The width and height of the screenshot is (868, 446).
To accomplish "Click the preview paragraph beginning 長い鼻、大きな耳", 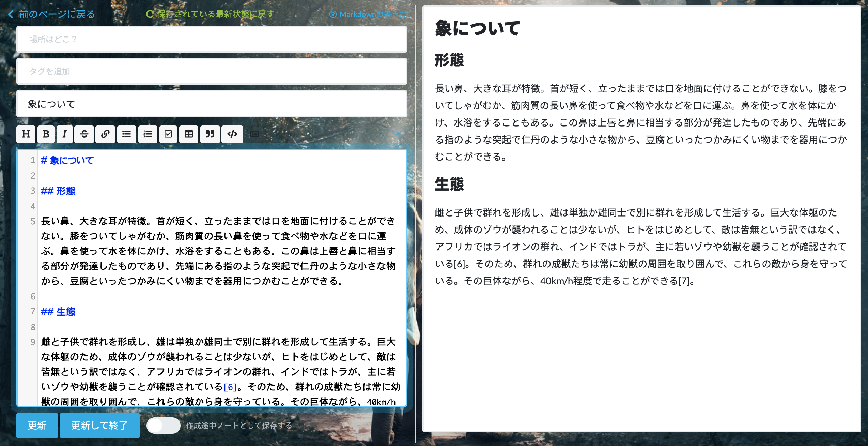I will (x=641, y=122).
